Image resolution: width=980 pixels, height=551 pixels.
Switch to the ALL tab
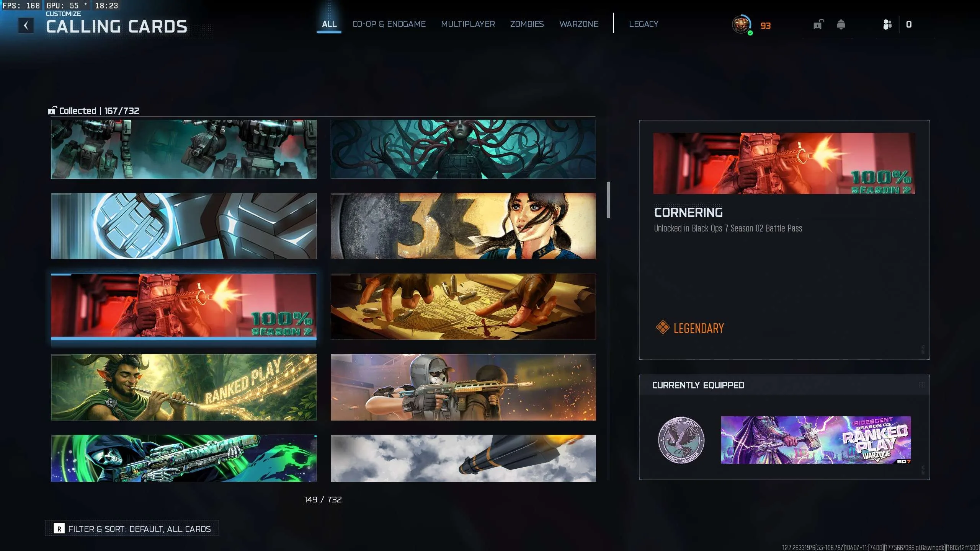329,24
